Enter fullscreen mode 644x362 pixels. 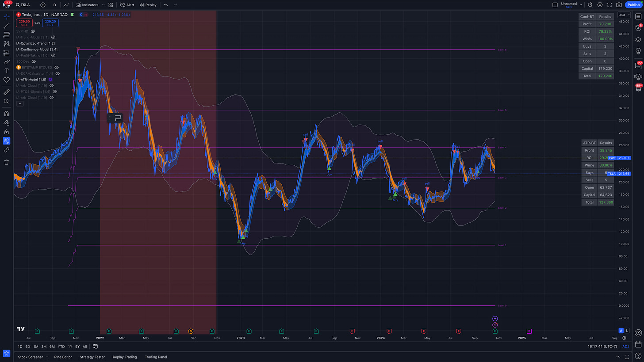[x=609, y=5]
